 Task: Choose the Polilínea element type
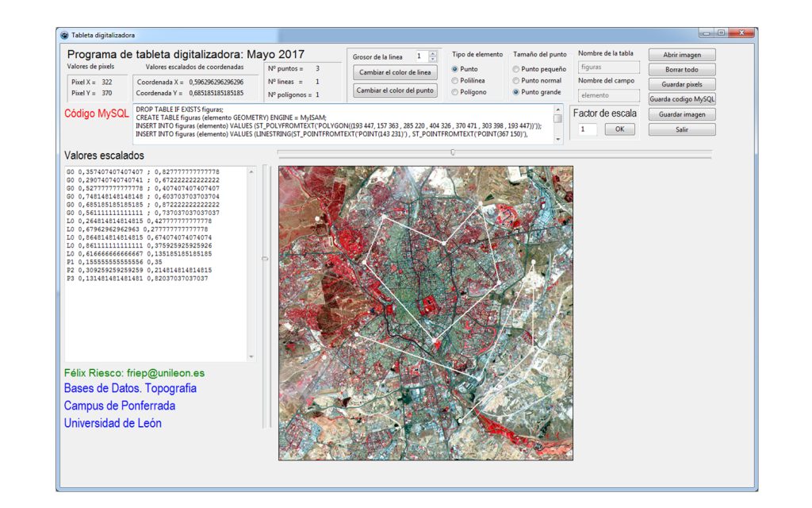tap(455, 80)
